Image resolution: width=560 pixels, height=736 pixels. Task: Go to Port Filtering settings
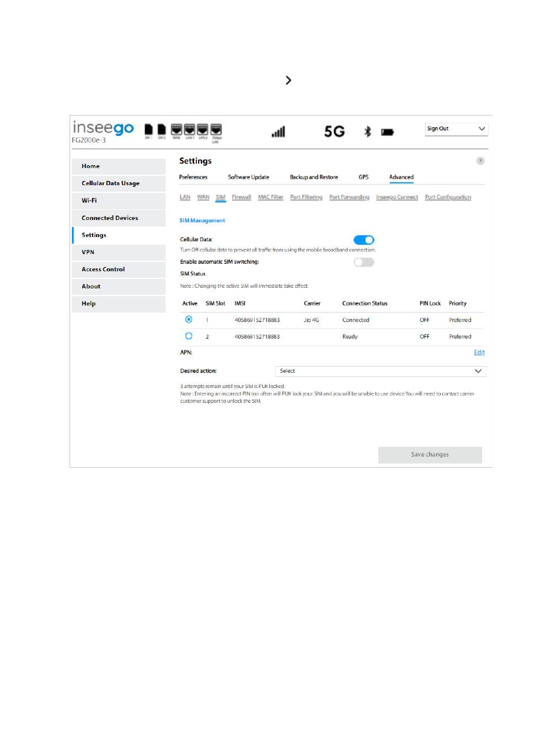click(x=307, y=197)
